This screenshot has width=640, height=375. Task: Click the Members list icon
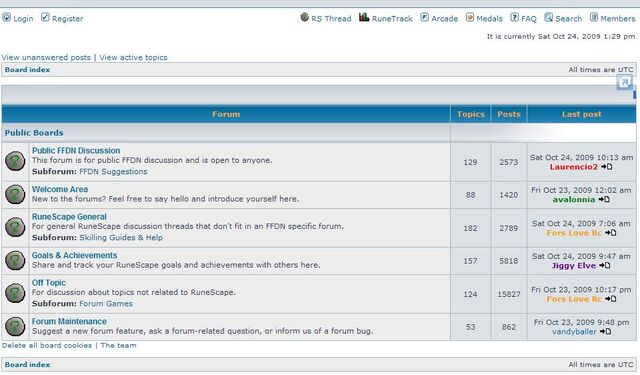pos(594,17)
